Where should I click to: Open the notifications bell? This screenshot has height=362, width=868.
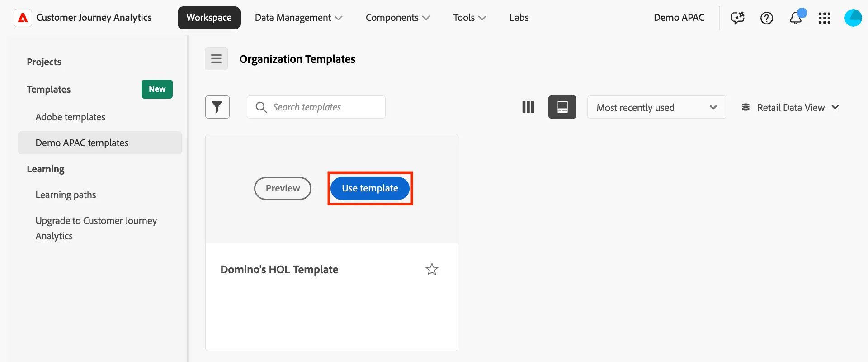pyautogui.click(x=796, y=18)
